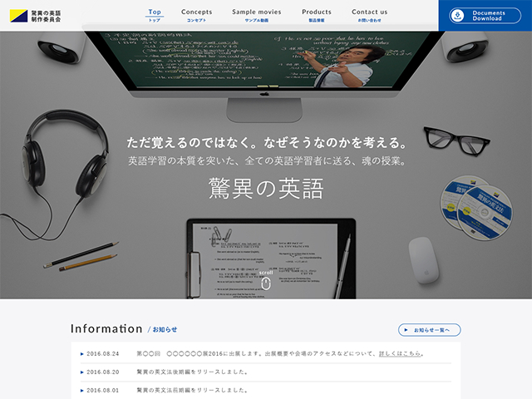Viewport: 532px width, 399px height.
Task: Follow the 詳しくはこちら link
Action: click(x=400, y=353)
